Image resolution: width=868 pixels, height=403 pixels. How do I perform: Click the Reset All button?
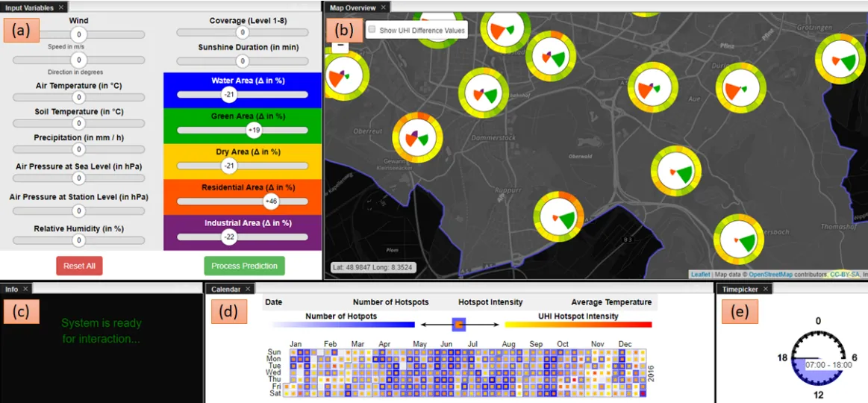[79, 266]
